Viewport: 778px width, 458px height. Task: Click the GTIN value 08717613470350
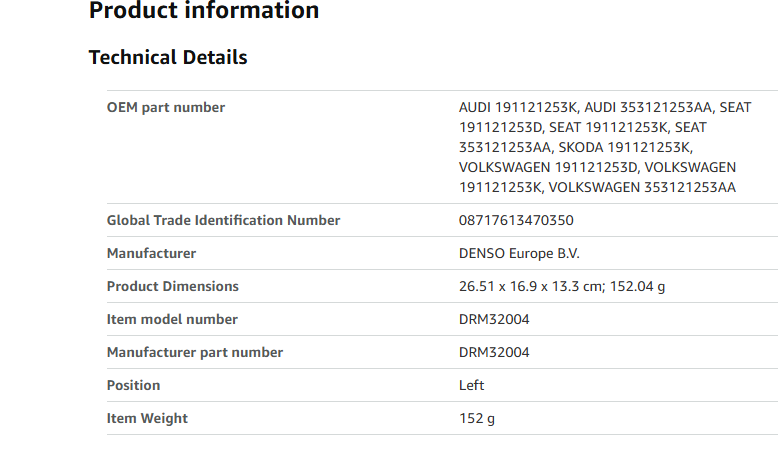click(516, 220)
